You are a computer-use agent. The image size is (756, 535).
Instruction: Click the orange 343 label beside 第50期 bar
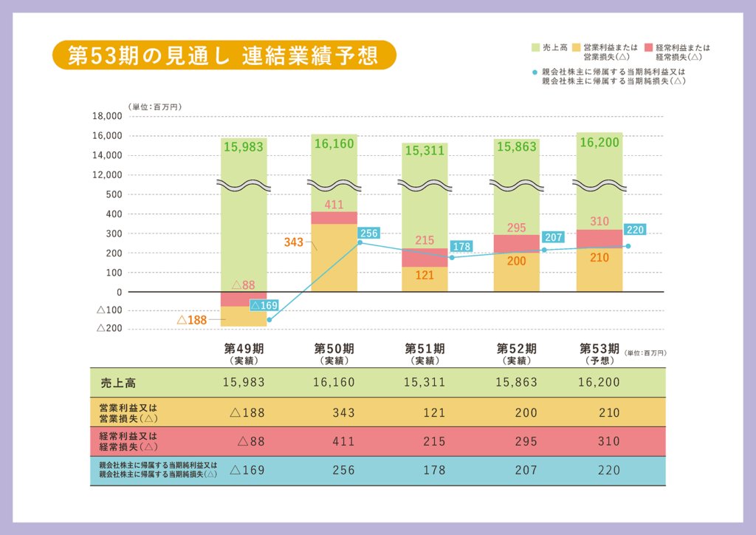click(x=294, y=242)
